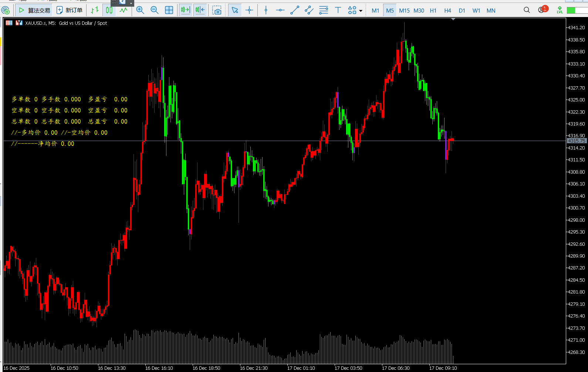
Task: Switch to the H4 timeframe
Action: tap(447, 11)
